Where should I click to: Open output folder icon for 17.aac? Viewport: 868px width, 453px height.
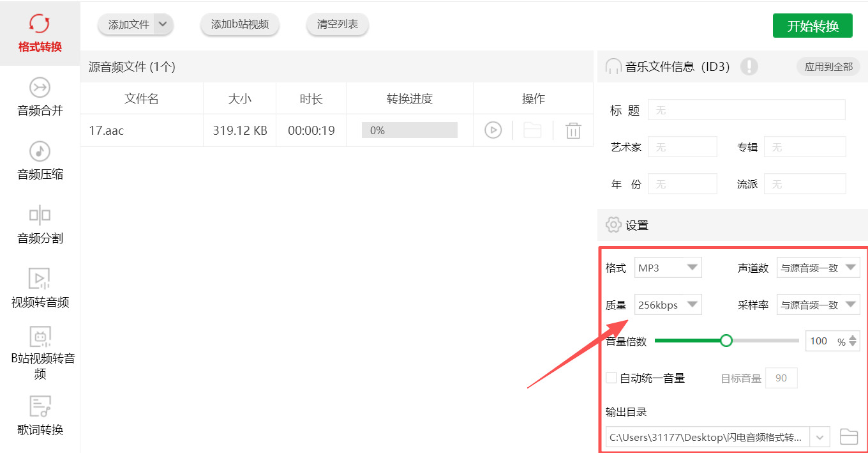point(532,130)
